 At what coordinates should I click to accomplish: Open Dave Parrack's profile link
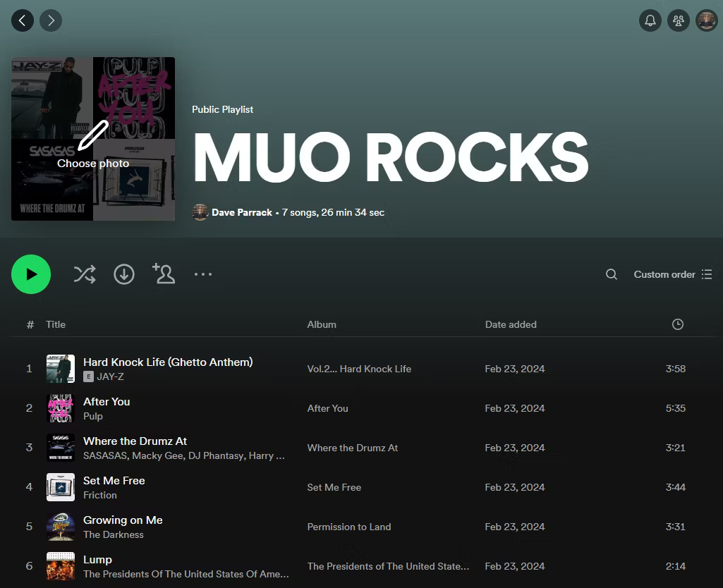click(242, 212)
